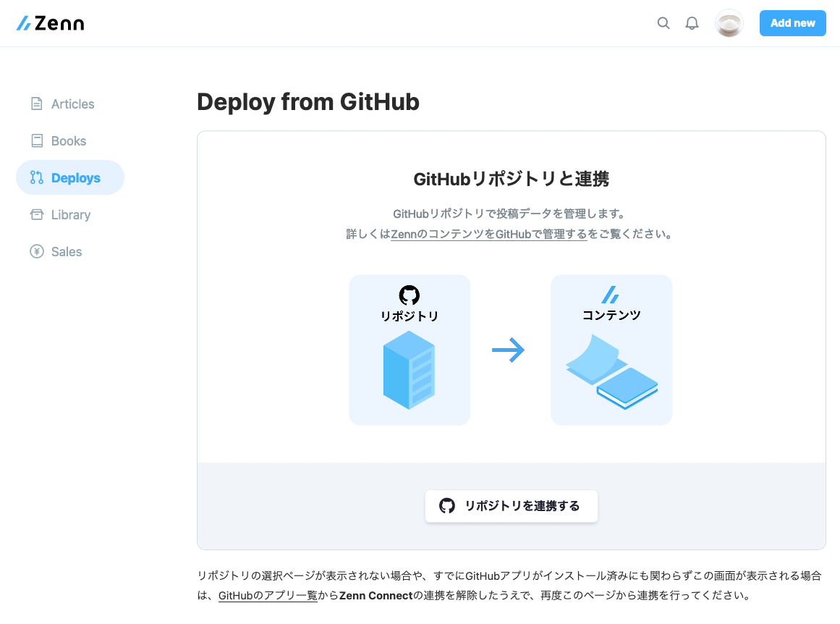Click the GitHub octocat icon above リポジトリ
840x624 pixels.
[410, 295]
